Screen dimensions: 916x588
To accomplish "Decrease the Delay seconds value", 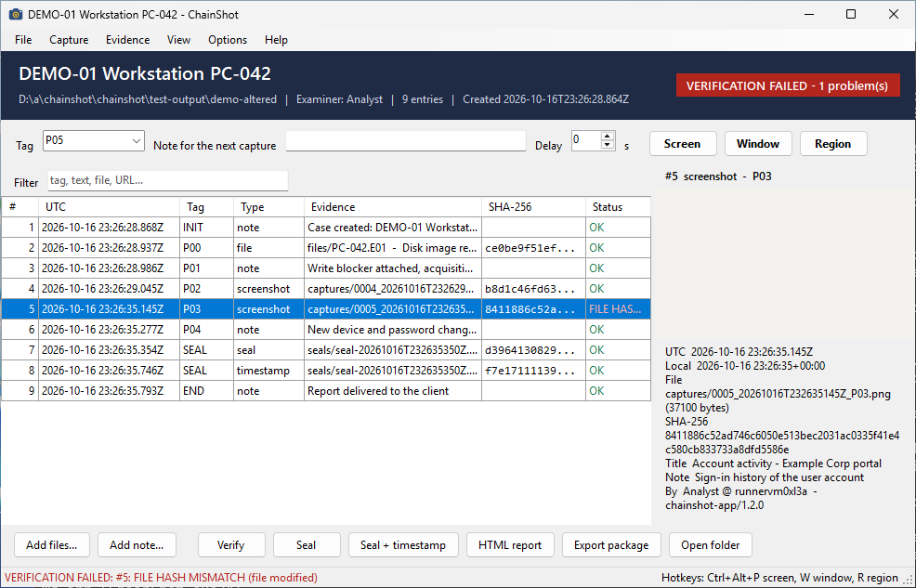I will 608,145.
